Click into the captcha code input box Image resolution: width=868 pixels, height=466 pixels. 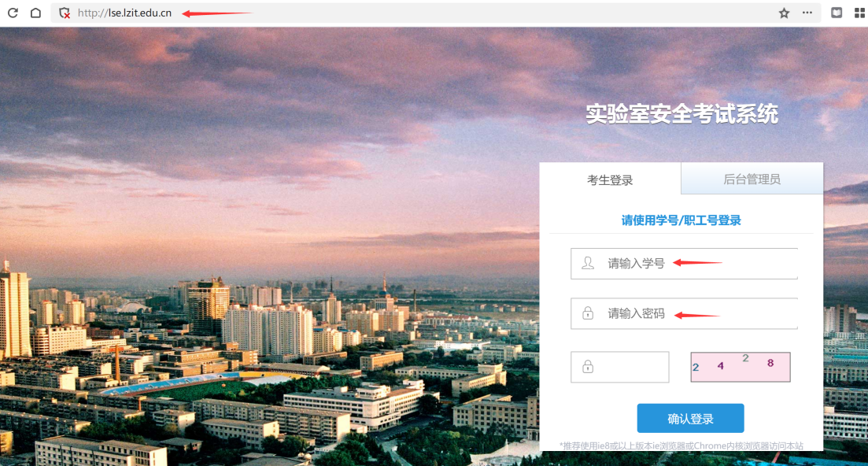[x=620, y=367]
